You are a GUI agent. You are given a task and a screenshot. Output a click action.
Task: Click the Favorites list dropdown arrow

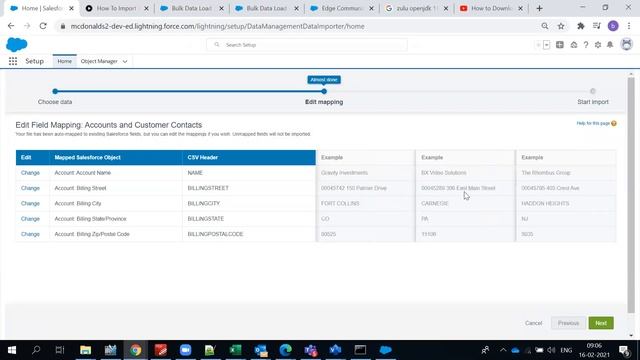[547, 45]
